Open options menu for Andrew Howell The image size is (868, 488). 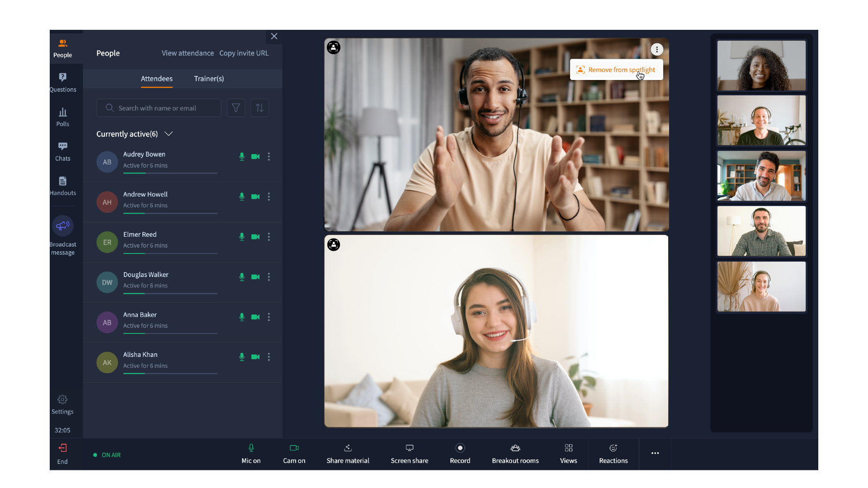click(269, 197)
